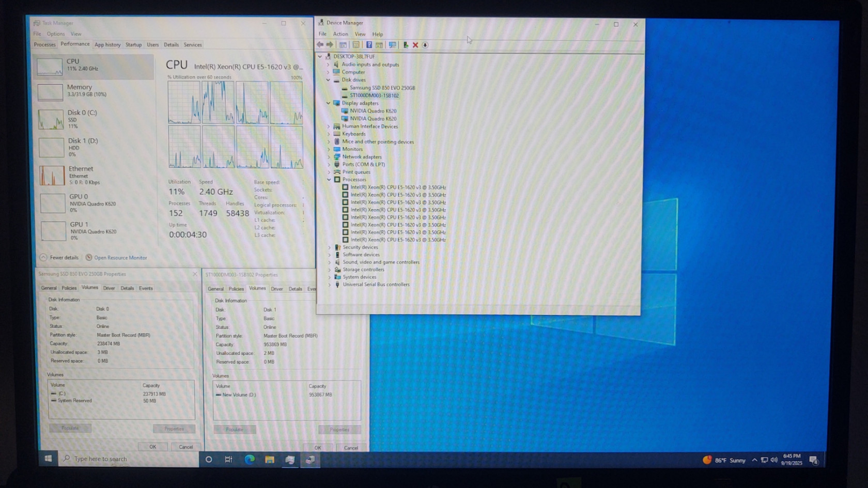Collapse the Disk drives node
Viewport: 868px width, 488px height.
click(328, 80)
